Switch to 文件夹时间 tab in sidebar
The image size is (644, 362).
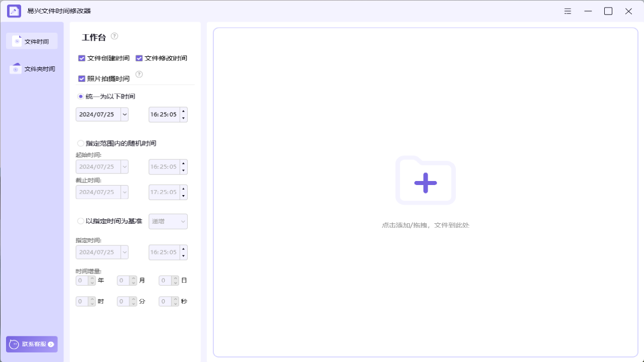click(32, 69)
